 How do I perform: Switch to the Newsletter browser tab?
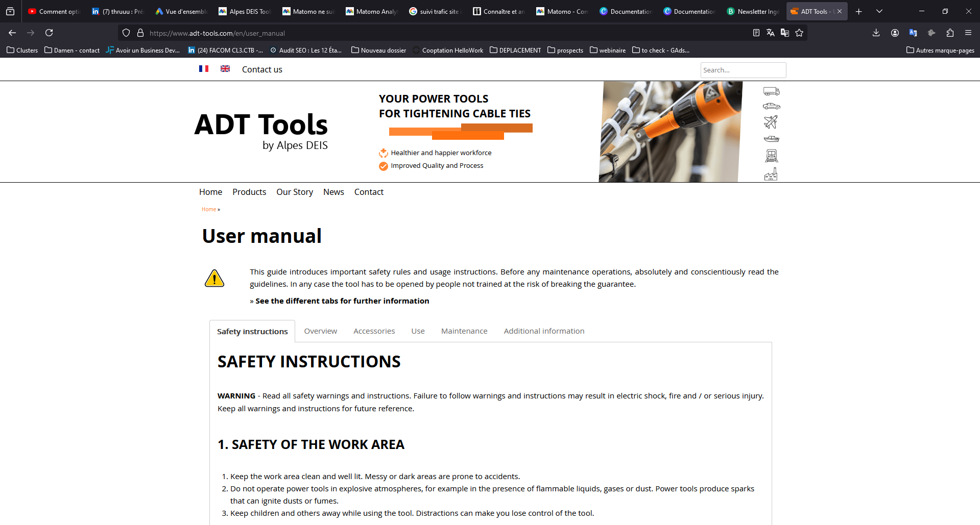753,11
